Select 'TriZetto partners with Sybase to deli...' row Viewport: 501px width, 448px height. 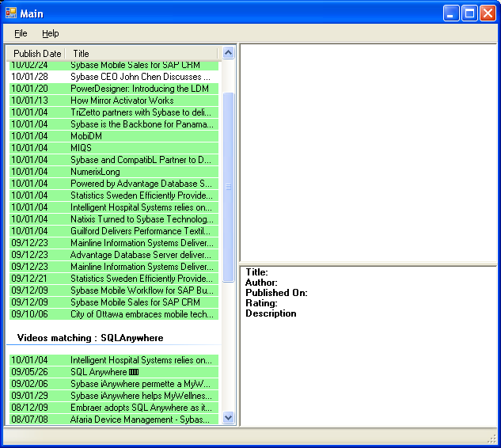[x=114, y=112]
